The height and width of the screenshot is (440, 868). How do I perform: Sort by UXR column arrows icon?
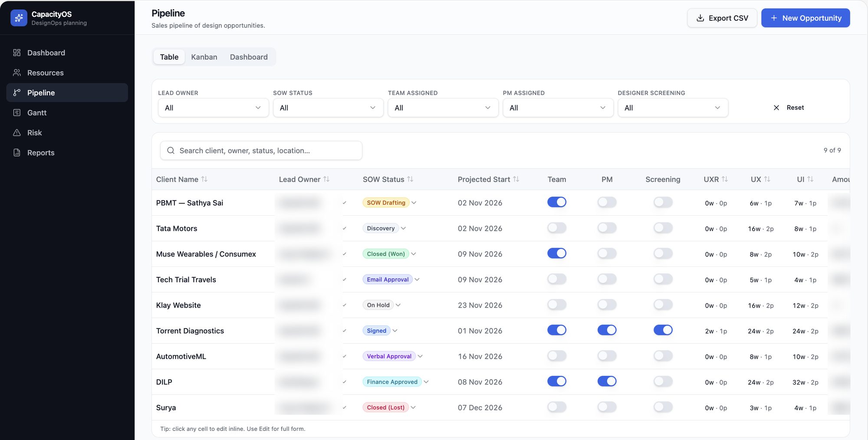(725, 179)
